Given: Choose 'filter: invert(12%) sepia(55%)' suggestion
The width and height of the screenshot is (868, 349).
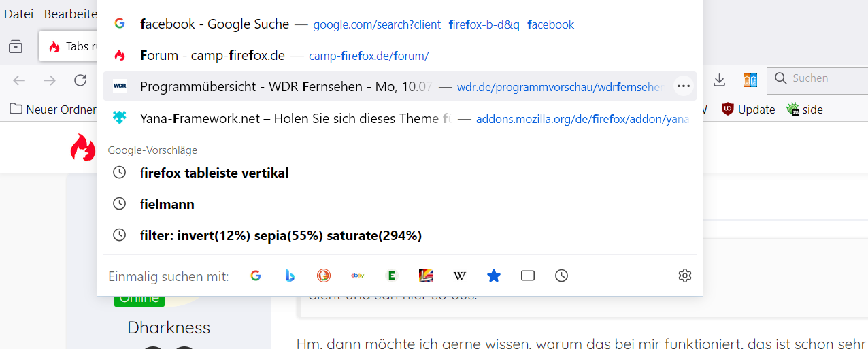Looking at the screenshot, I should coord(400,235).
